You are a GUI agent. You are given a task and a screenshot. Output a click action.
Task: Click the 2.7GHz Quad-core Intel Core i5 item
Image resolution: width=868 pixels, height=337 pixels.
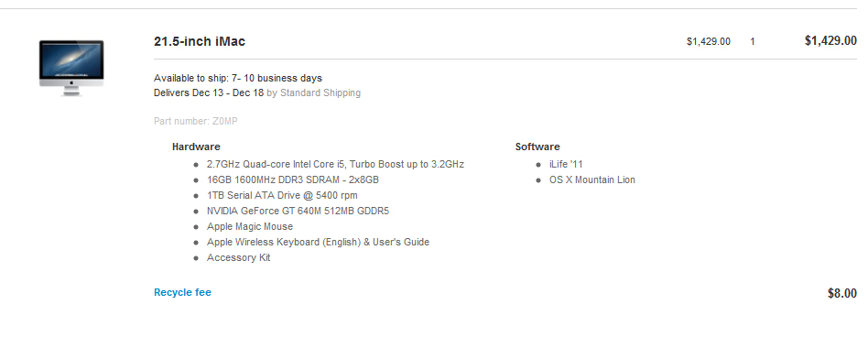tap(335, 164)
